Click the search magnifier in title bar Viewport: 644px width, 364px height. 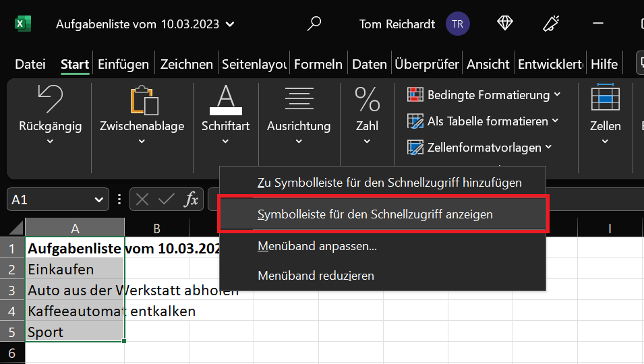314,24
